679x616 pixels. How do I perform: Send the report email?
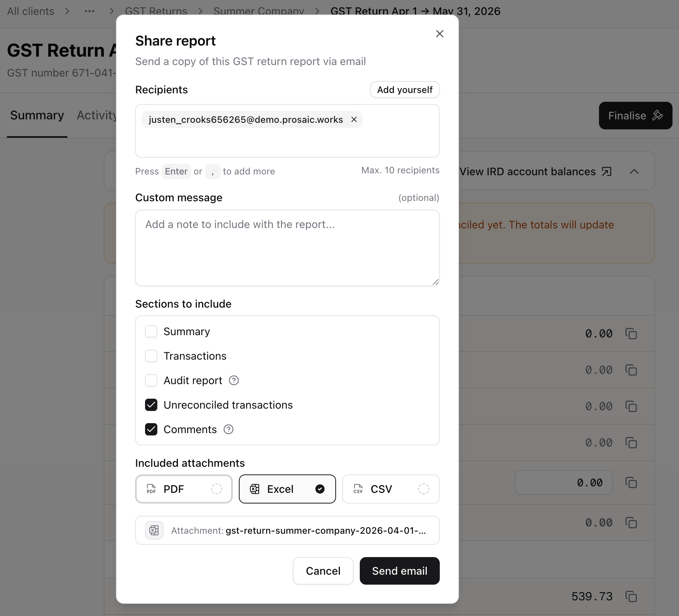click(400, 571)
